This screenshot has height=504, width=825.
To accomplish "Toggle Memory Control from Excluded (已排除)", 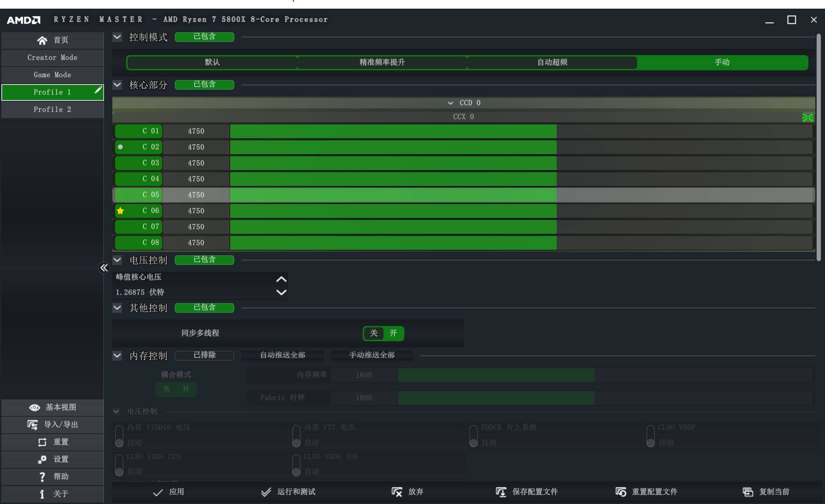I will click(204, 355).
